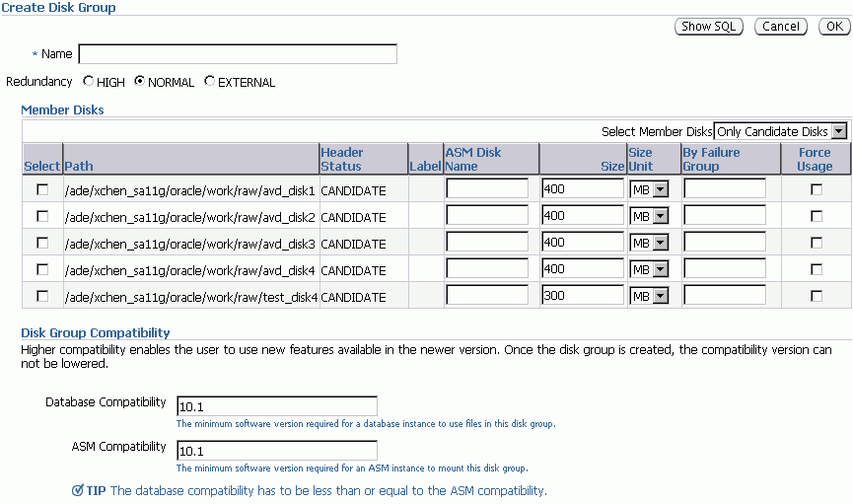Enable Force Usage for avd_disk3
The image size is (853, 504).
pyautogui.click(x=816, y=243)
